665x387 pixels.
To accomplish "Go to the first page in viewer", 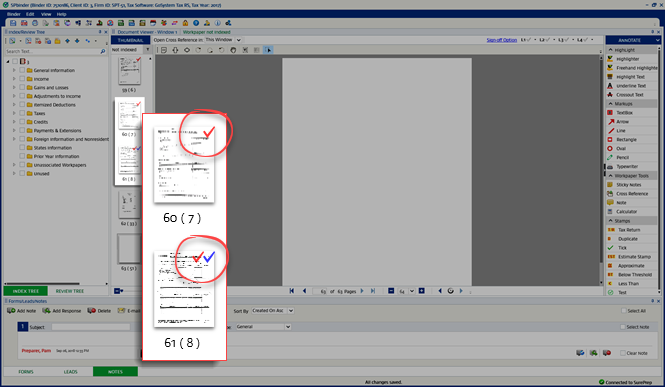I will point(292,291).
